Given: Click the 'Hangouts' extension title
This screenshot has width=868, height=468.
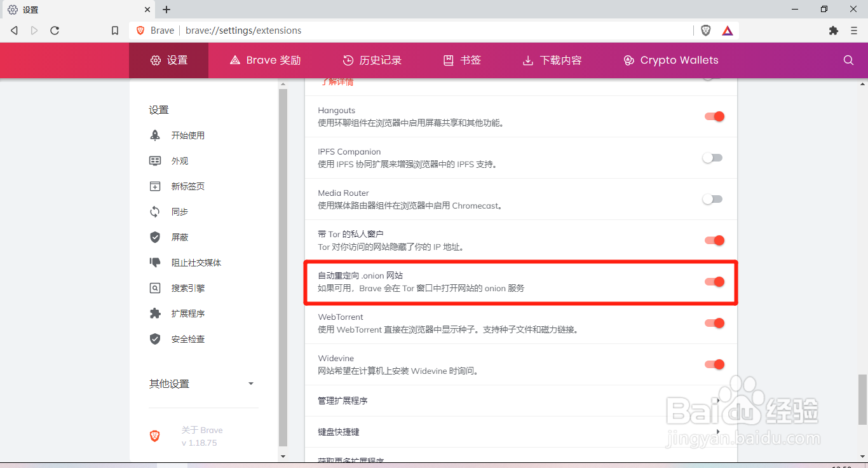Looking at the screenshot, I should pos(337,111).
